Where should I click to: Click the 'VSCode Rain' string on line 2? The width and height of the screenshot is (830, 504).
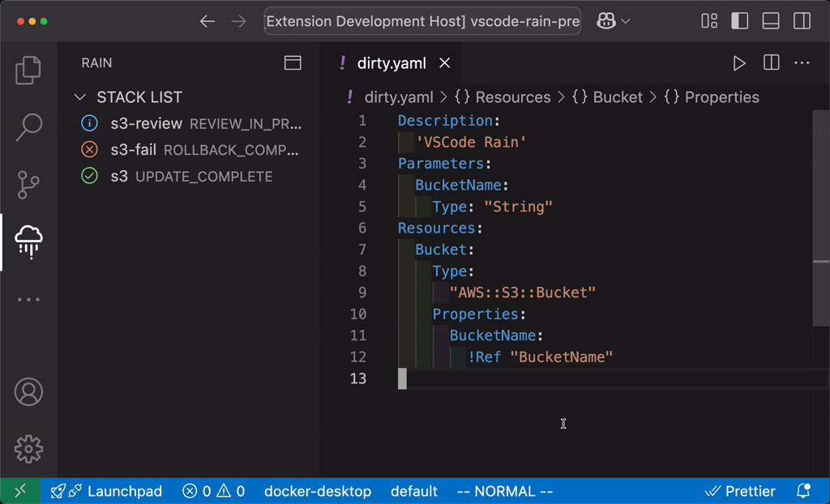[471, 143]
